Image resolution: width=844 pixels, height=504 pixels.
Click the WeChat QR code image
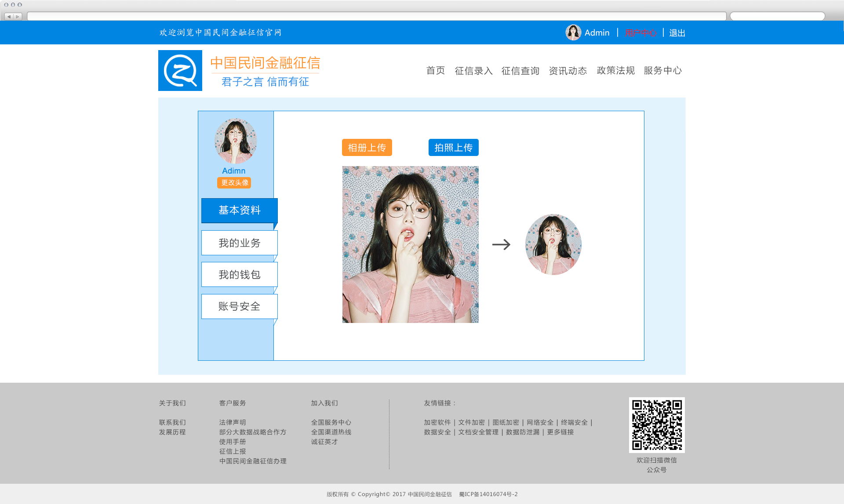657,425
